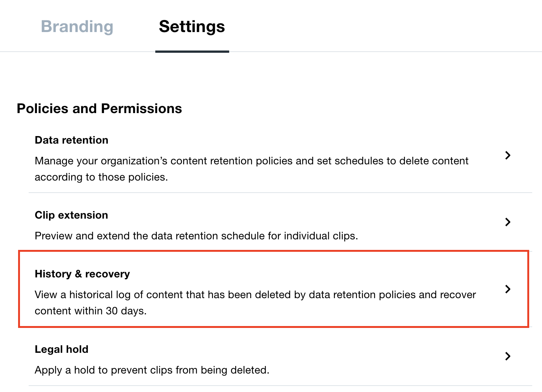Click the Policies and Permissions heading
This screenshot has width=542, height=392.
[x=99, y=109]
